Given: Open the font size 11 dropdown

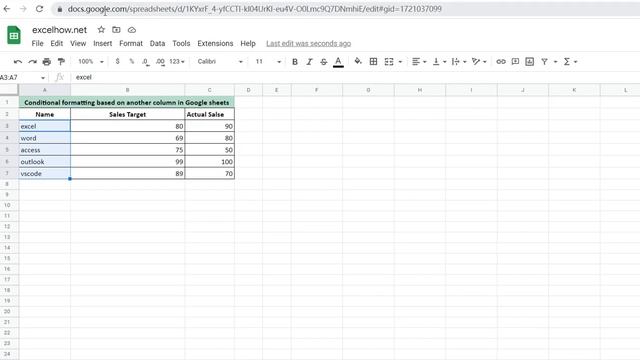Looking at the screenshot, I should pyautogui.click(x=268, y=61).
